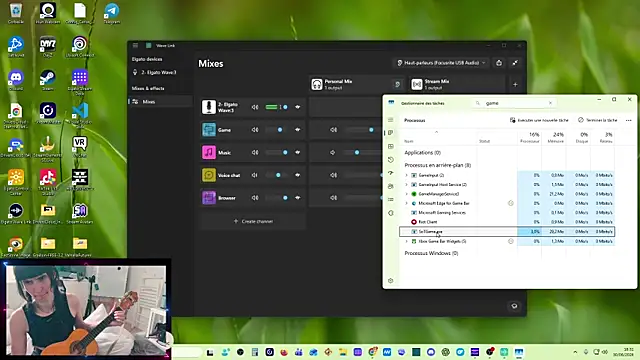Open link options for the Wave:3 channel
Viewport: 640px width, 360px height.
pyautogui.click(x=298, y=107)
